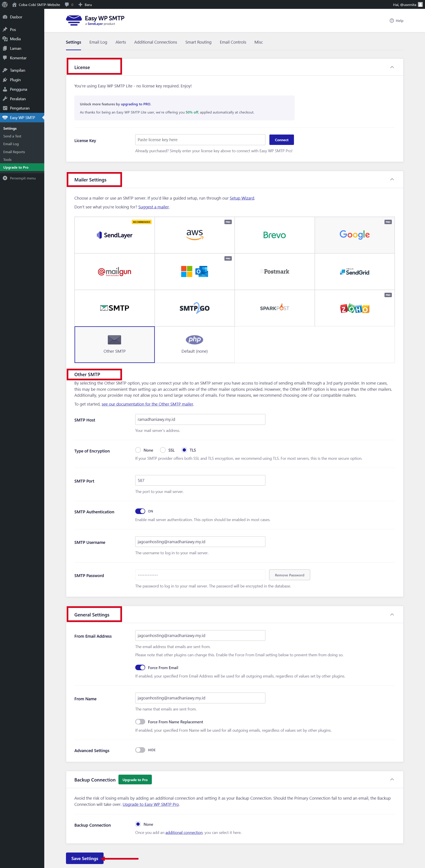Pick the Zoho mailer

click(x=355, y=308)
